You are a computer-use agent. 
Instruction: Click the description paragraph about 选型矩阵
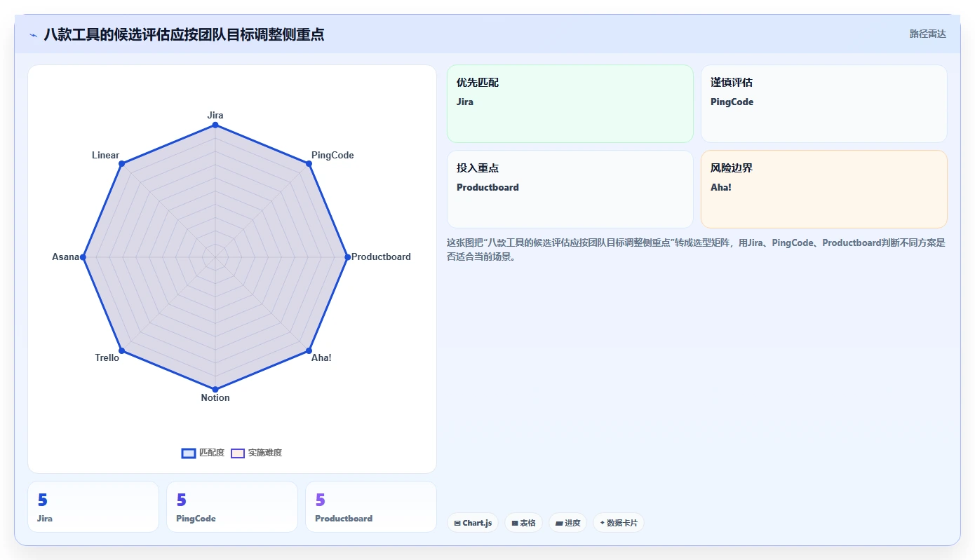[696, 250]
